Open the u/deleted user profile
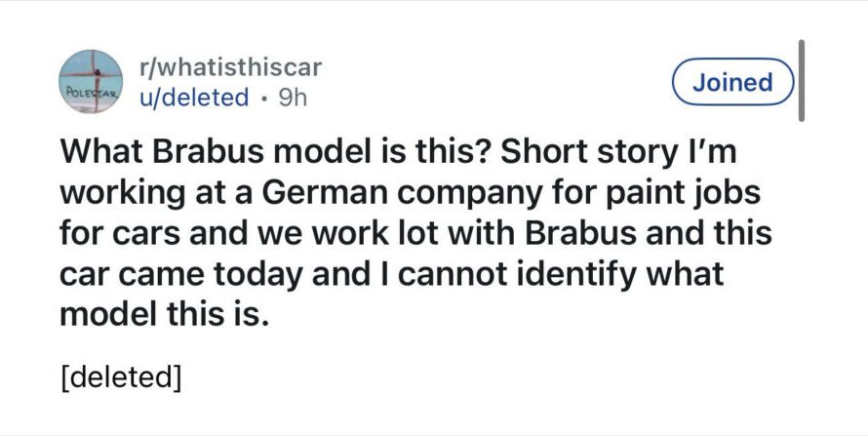The width and height of the screenshot is (868, 436). [x=194, y=99]
